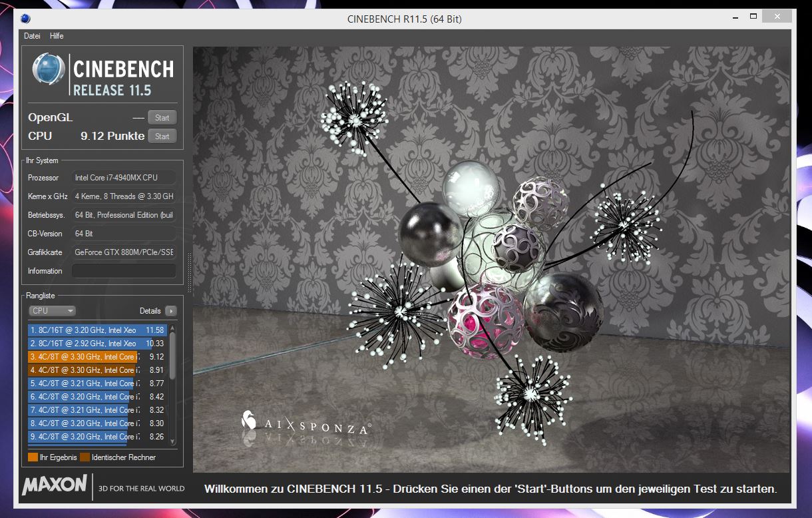Select ranking entry 6 with 8.42 score

click(x=97, y=397)
